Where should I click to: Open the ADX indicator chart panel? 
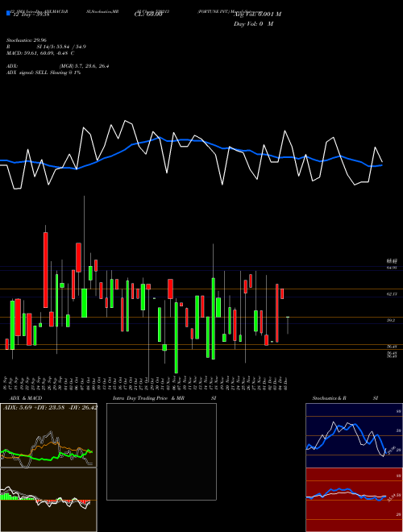coord(48,435)
